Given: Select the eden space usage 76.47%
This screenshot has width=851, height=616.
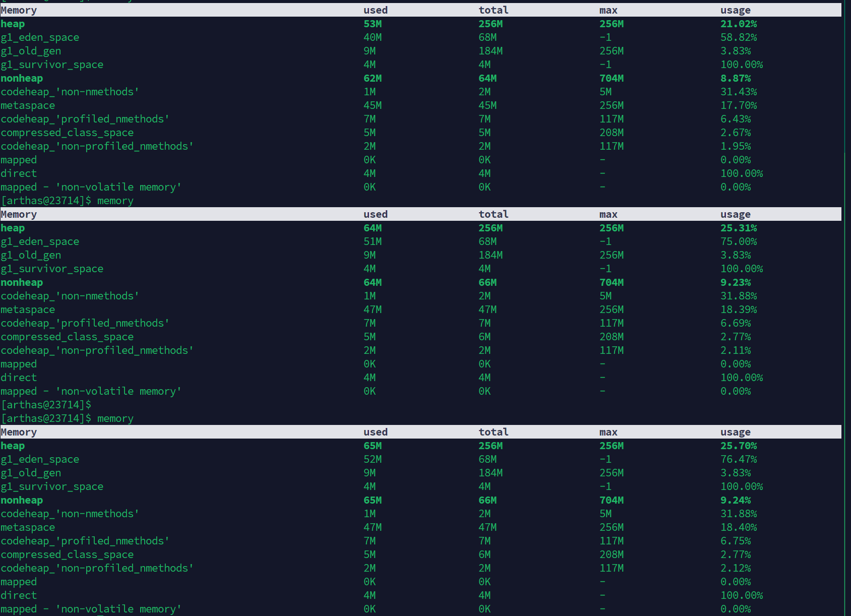Looking at the screenshot, I should coord(738,459).
